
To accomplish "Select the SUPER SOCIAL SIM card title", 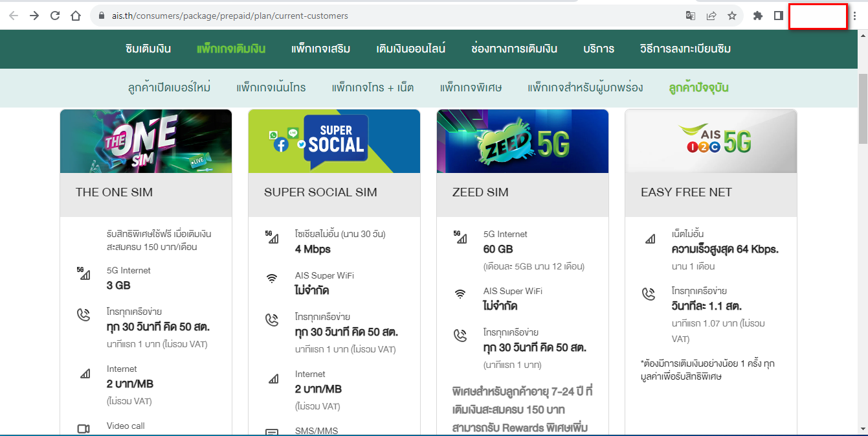I will click(320, 192).
